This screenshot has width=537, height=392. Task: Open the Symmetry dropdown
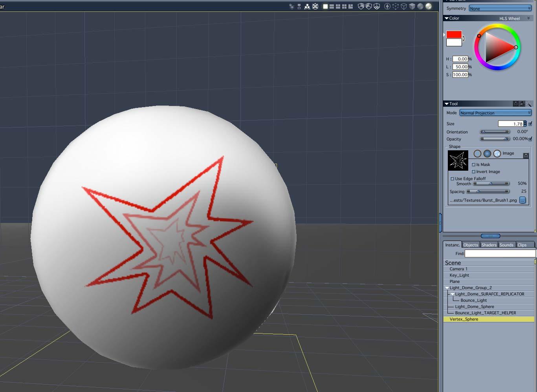point(500,8)
